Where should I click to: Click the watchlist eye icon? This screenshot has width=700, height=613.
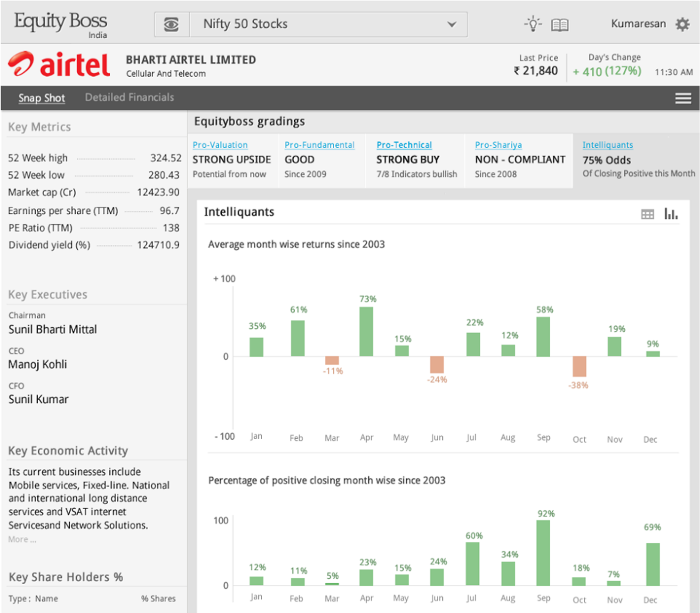click(171, 24)
